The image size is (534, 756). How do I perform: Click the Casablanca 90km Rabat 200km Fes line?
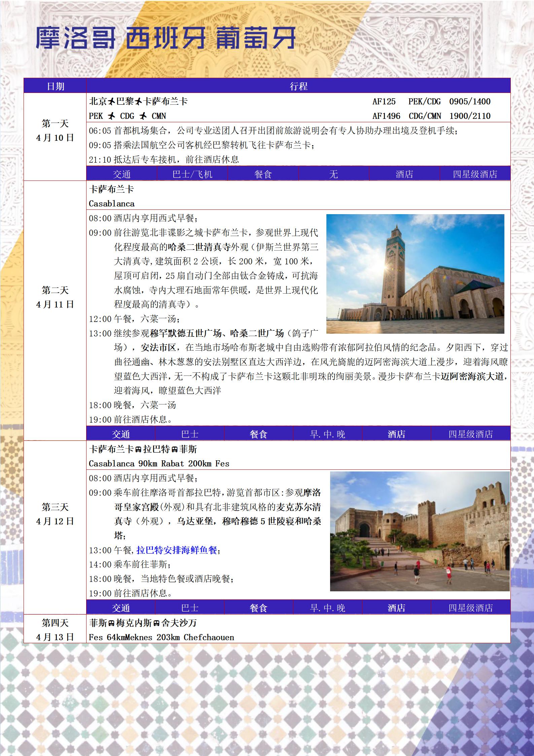coord(159,464)
